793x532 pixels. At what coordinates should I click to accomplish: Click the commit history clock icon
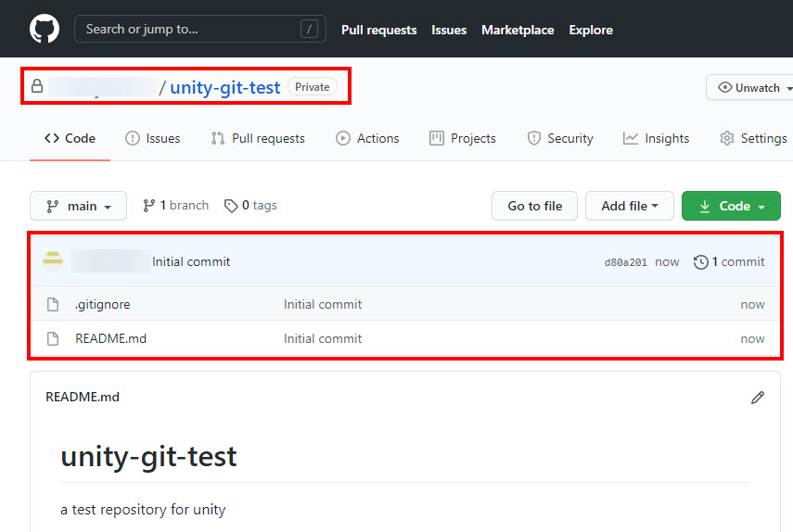[x=700, y=262]
